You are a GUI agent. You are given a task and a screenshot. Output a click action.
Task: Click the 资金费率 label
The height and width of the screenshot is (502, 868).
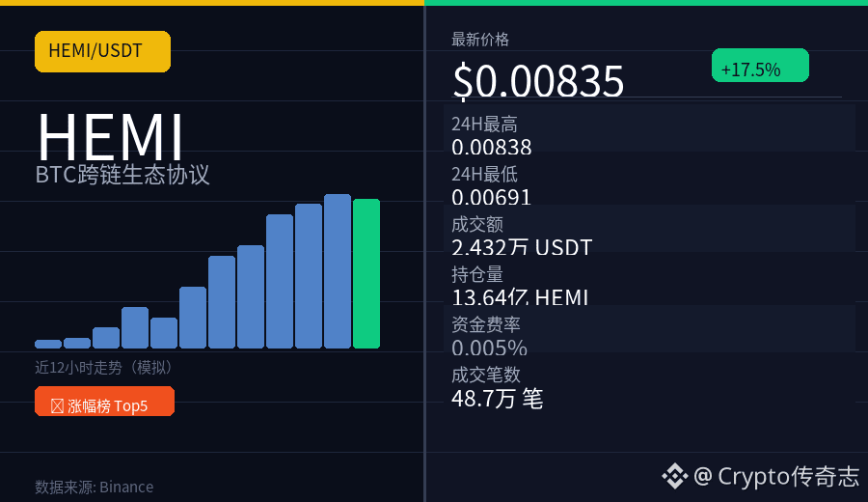tap(485, 324)
